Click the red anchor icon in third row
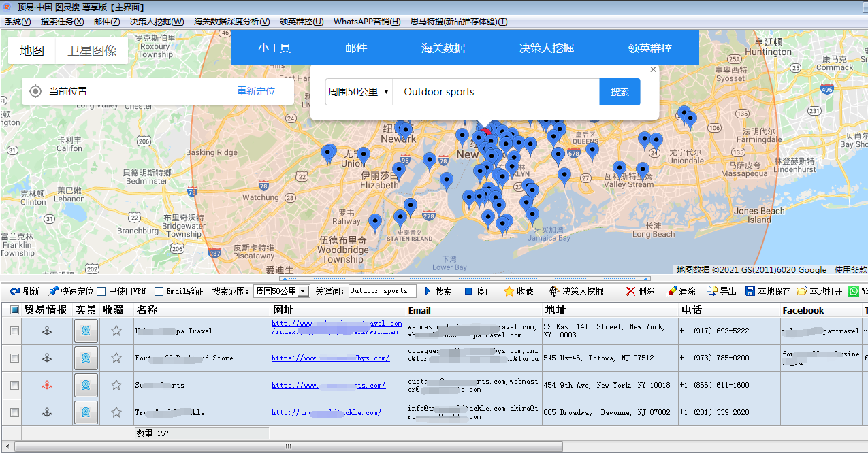This screenshot has height=453, width=868. click(x=47, y=386)
